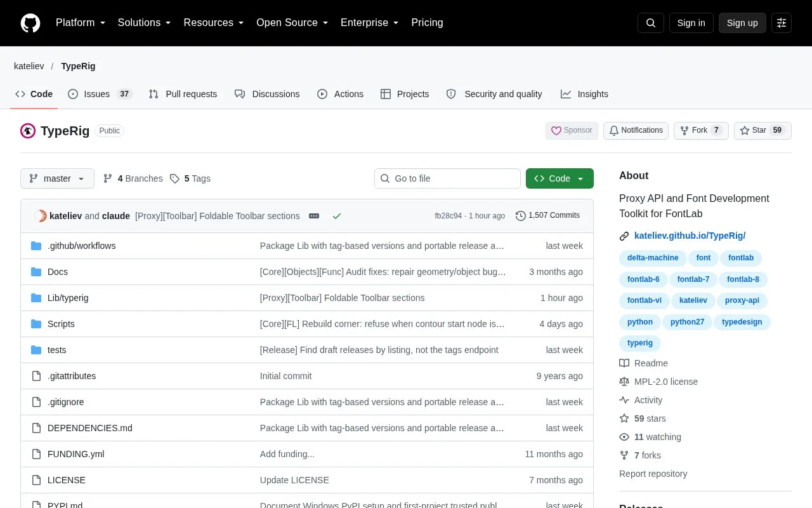Open the .github/workflows folder
Viewport: 812px width, 508px height.
coord(81,246)
